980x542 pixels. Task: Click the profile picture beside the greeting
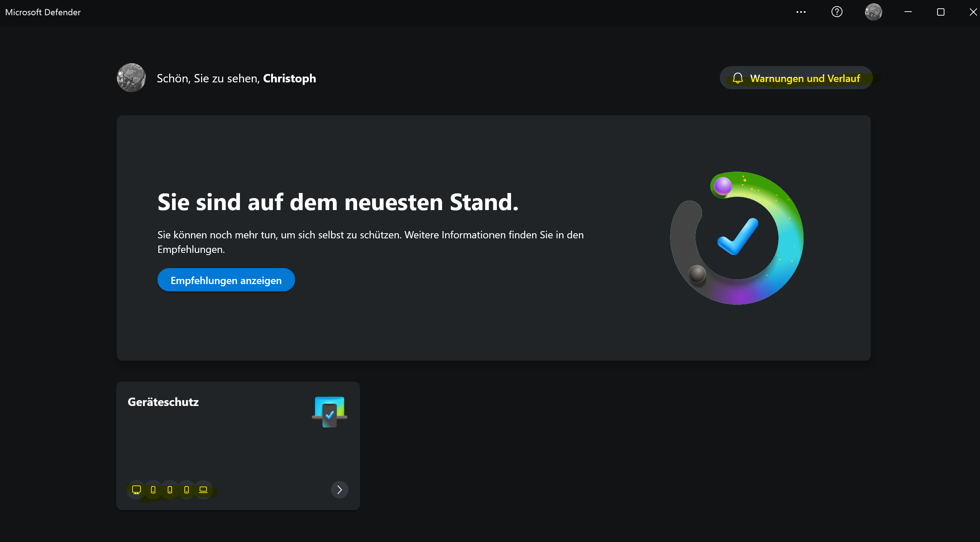coord(131,78)
